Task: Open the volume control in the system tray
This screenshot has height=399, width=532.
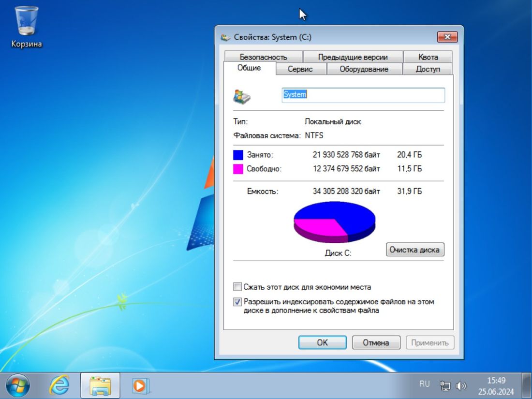Action: coord(461,385)
